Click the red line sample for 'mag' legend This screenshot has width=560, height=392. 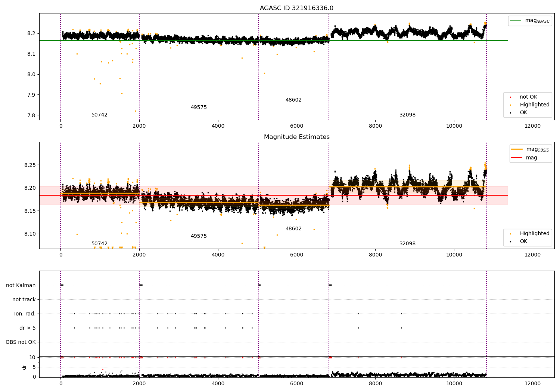[x=517, y=158]
